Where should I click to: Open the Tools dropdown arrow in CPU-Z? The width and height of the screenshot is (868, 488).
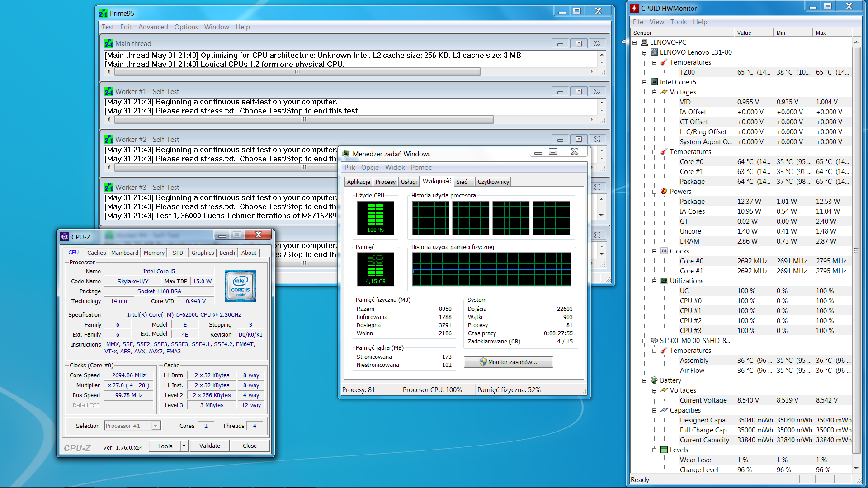click(x=184, y=446)
